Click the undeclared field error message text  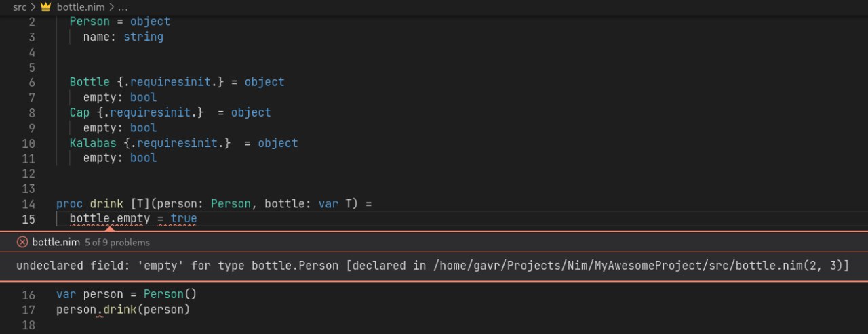click(433, 266)
